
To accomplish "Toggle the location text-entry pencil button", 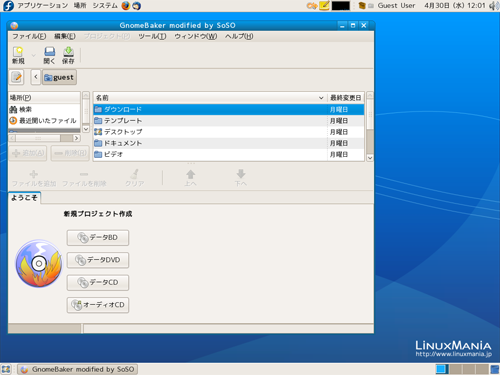I will click(16, 77).
